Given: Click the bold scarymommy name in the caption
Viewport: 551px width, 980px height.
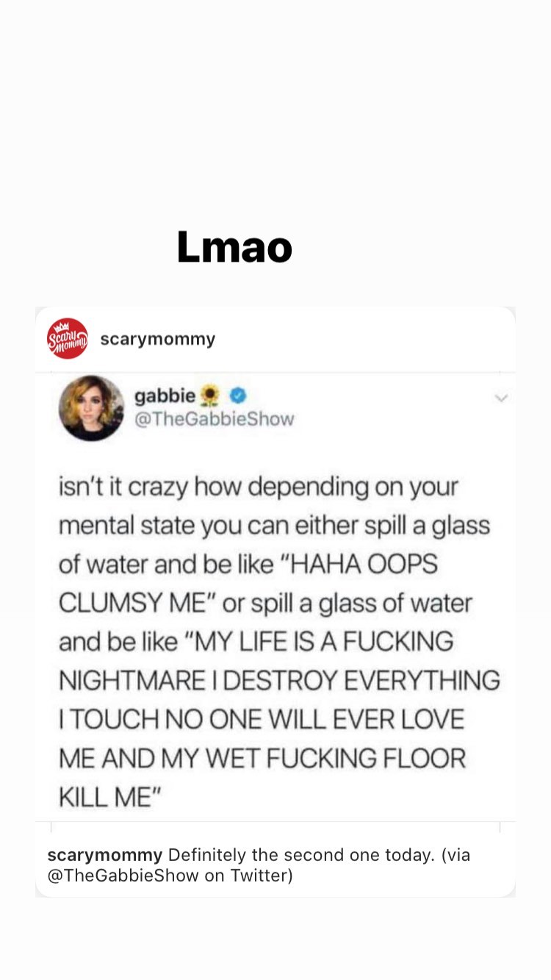Looking at the screenshot, I should tap(105, 855).
